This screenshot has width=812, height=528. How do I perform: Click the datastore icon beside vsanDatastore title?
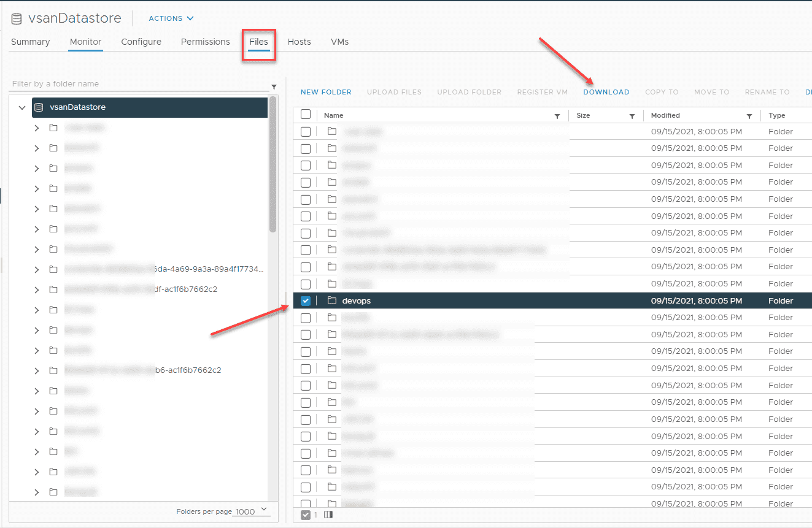[x=17, y=18]
